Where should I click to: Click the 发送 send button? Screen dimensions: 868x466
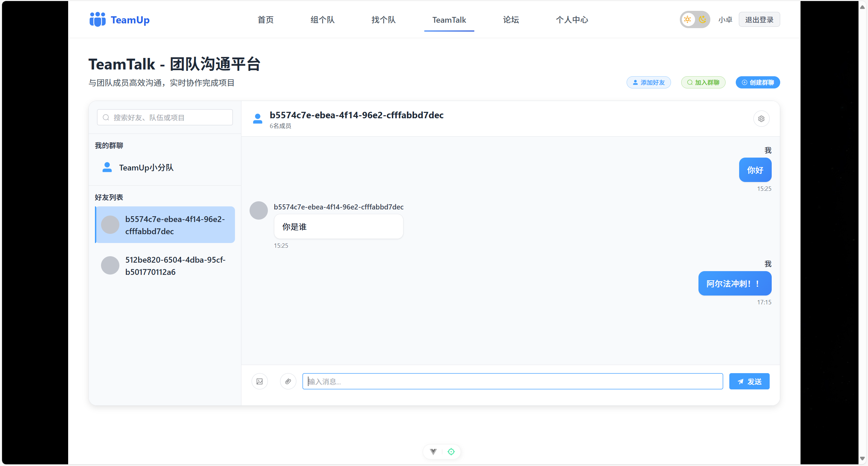(749, 381)
